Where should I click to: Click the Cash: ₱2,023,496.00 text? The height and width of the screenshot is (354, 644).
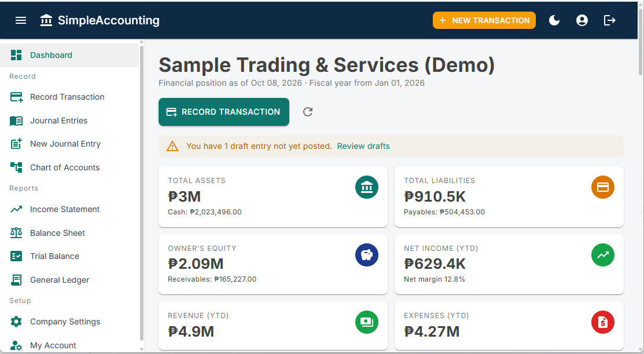click(x=204, y=212)
